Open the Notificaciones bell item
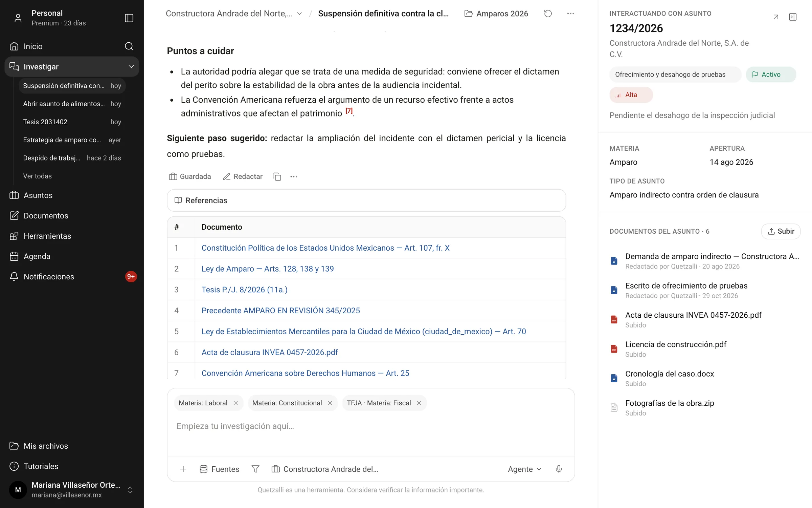The image size is (812, 508). point(72,277)
